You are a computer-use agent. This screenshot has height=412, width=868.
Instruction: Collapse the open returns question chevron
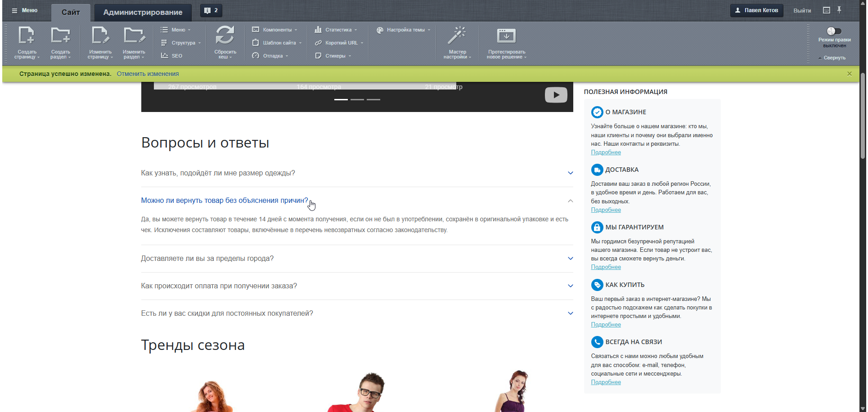(x=570, y=201)
